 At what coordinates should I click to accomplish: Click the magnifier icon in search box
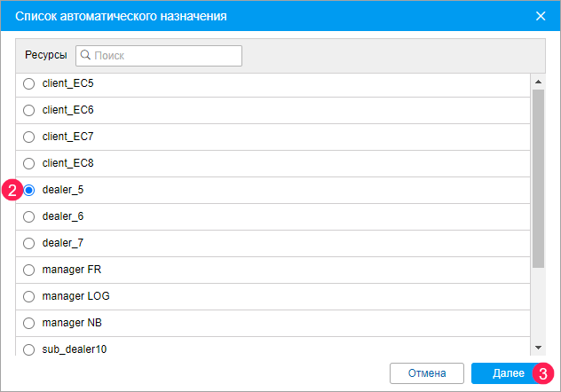pos(86,55)
